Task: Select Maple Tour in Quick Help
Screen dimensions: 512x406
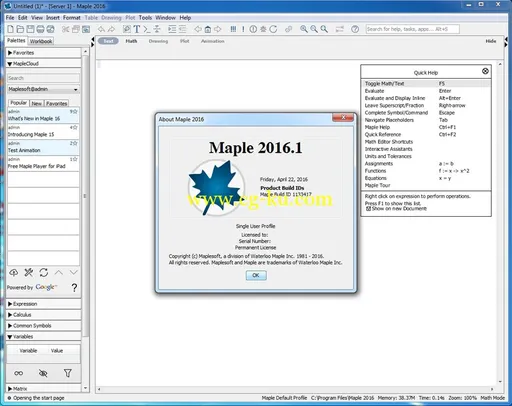Action: tap(377, 185)
